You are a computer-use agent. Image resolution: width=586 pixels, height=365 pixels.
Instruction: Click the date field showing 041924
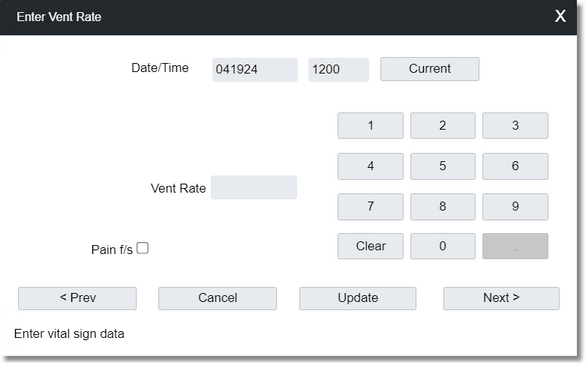coord(255,69)
